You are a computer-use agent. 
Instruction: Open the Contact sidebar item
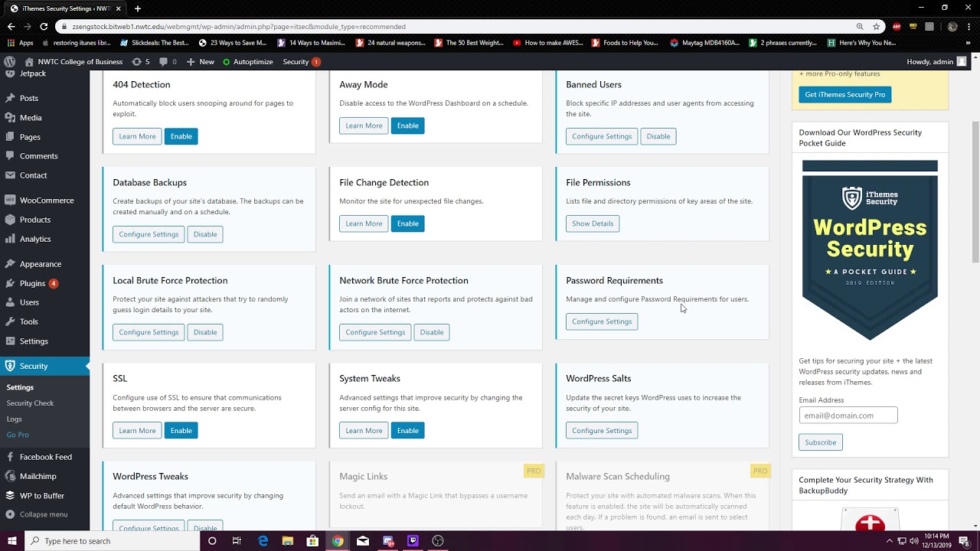point(33,175)
